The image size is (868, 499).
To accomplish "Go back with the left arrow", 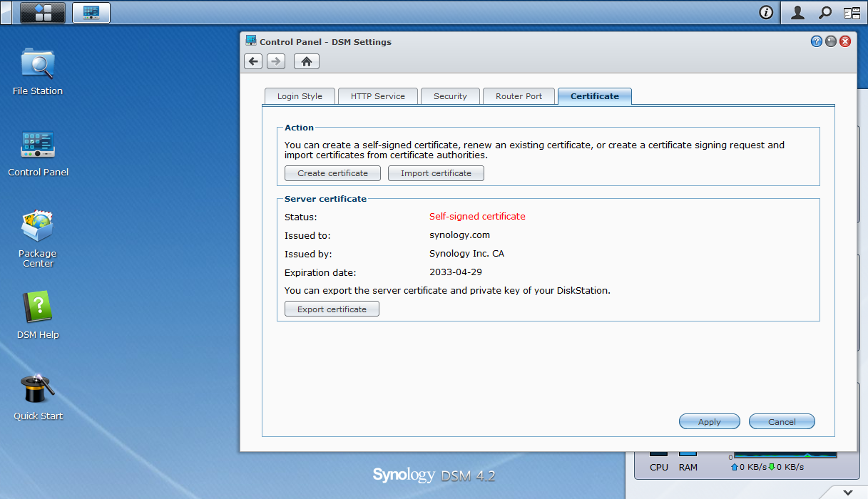I will pyautogui.click(x=253, y=61).
